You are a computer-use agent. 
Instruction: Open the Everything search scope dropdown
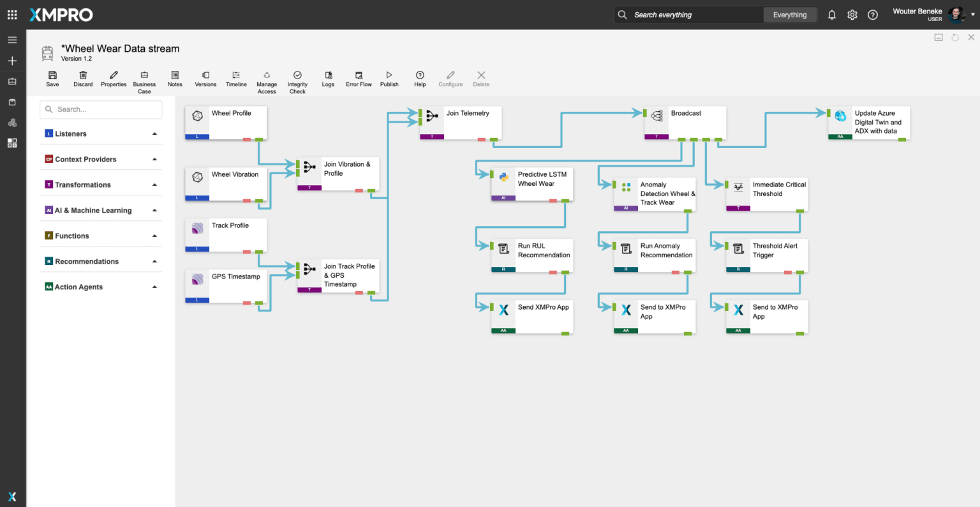[x=790, y=15]
